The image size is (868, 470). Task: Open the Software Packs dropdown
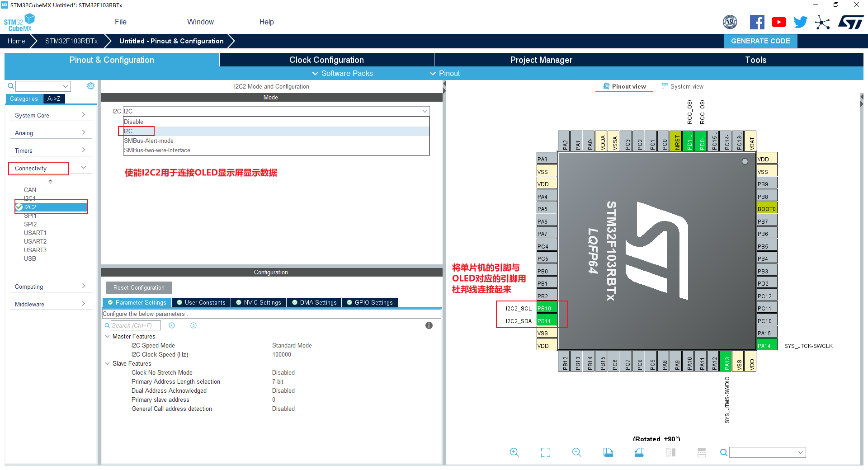click(x=343, y=73)
